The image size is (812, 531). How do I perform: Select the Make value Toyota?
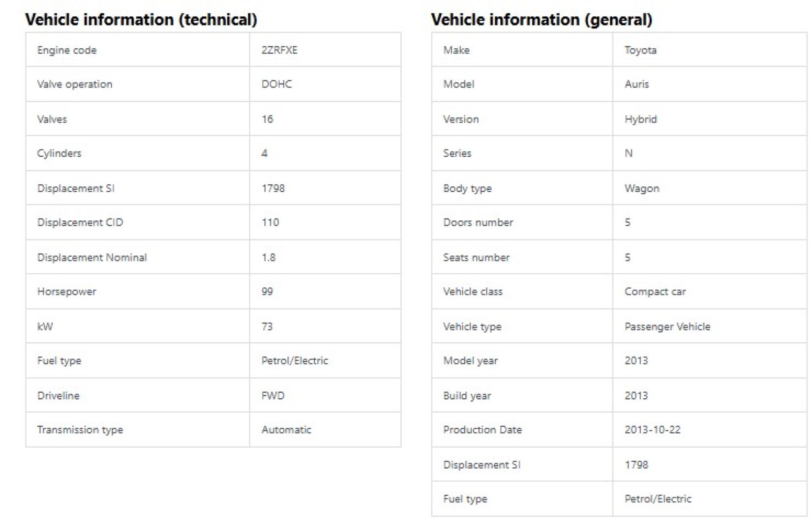(x=640, y=50)
